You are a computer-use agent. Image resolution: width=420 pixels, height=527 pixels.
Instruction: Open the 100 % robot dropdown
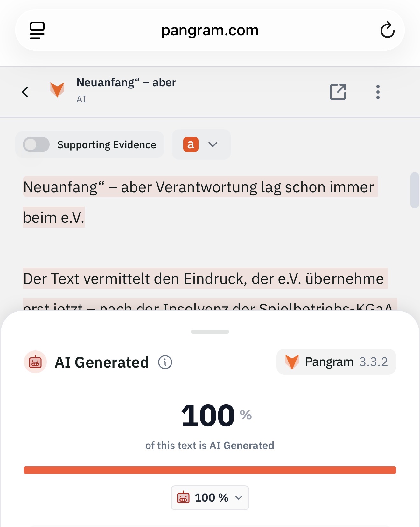(210, 498)
